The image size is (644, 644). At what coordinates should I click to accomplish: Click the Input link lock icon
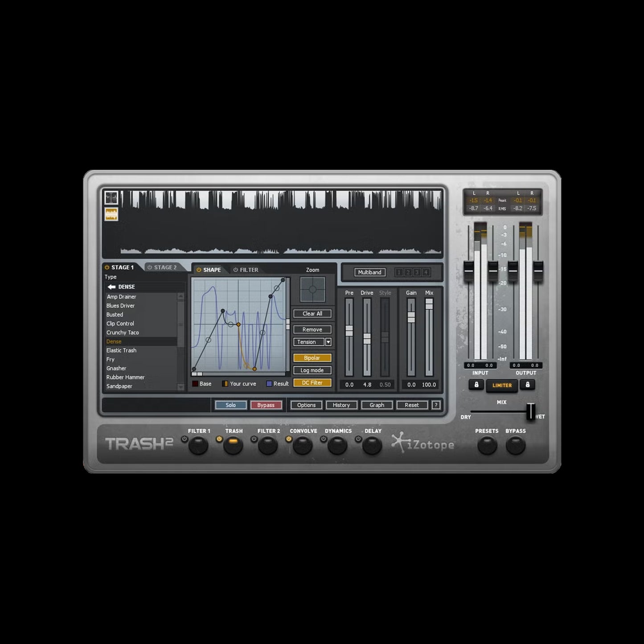(476, 385)
